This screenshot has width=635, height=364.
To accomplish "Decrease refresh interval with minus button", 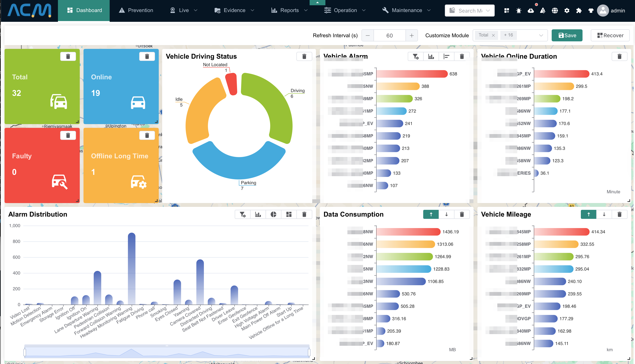I will (x=368, y=35).
